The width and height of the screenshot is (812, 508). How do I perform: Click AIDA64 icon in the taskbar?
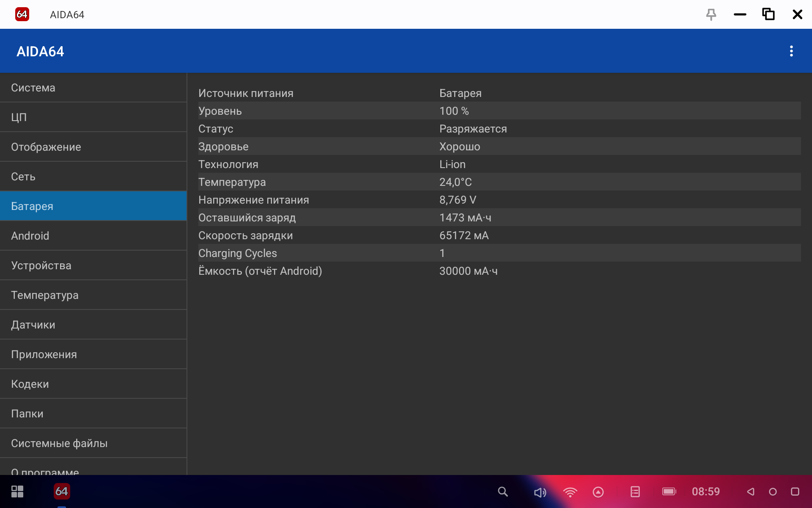pyautogui.click(x=62, y=491)
